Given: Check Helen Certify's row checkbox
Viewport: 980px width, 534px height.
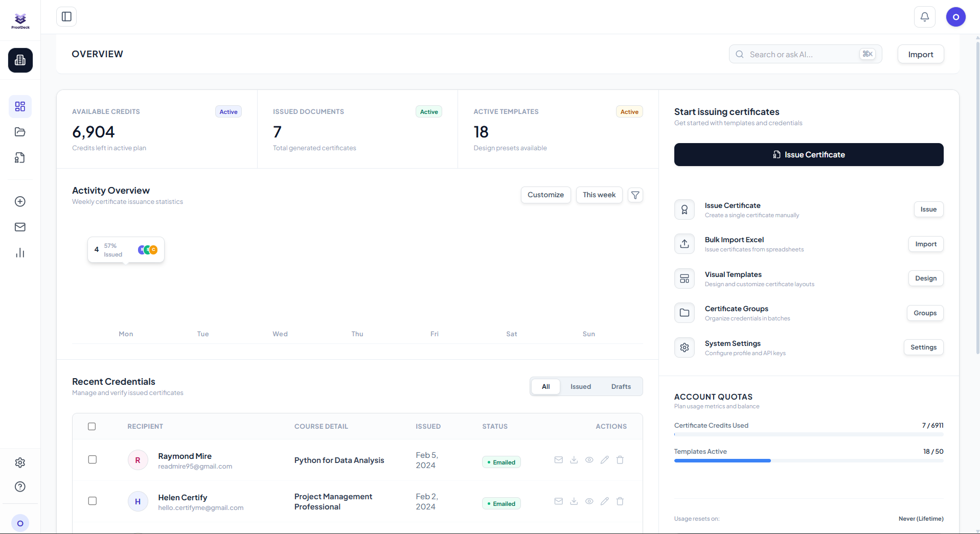Looking at the screenshot, I should click(93, 501).
